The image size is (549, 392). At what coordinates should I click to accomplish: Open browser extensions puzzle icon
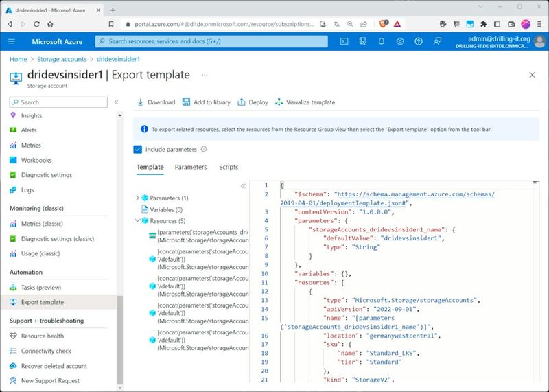484,24
